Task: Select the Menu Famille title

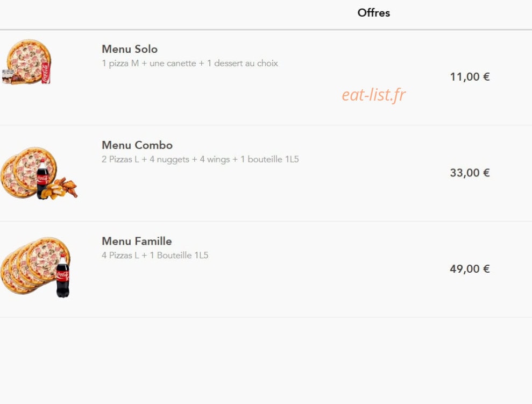Action: click(x=137, y=241)
